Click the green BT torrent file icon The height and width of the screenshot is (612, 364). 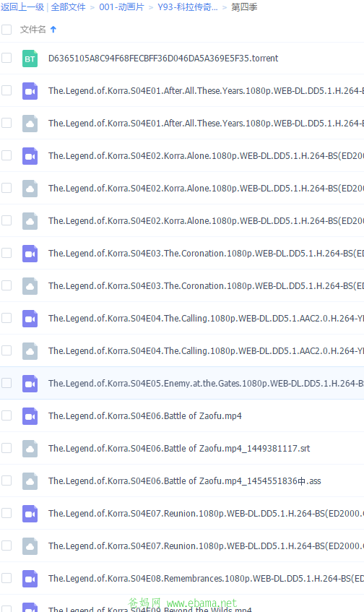point(30,59)
